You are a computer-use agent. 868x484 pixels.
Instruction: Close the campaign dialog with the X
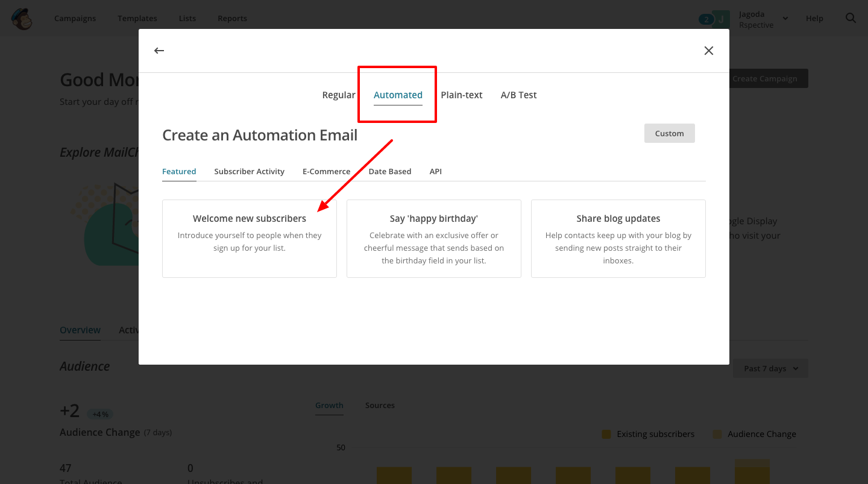pyautogui.click(x=709, y=51)
